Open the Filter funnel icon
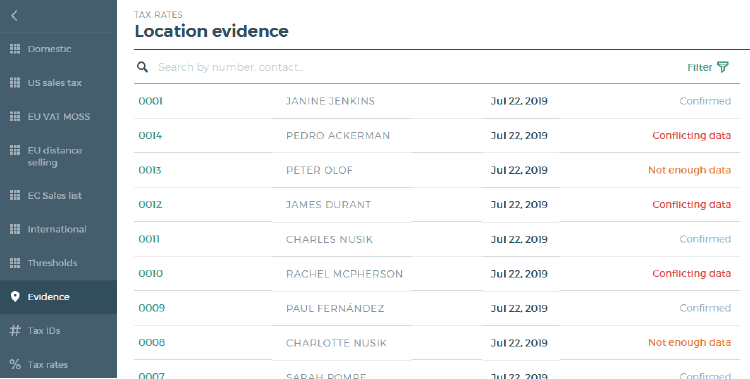This screenshot has width=750, height=379. pos(723,67)
